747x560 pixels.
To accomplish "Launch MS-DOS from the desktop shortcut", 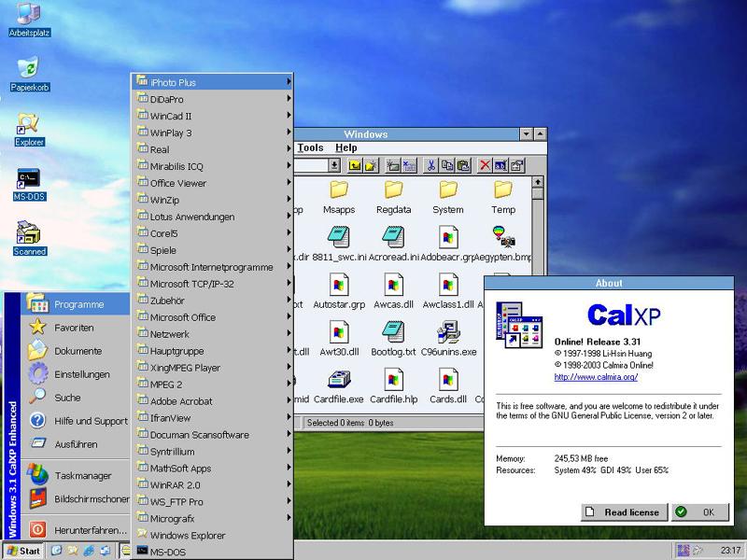I will (x=29, y=178).
